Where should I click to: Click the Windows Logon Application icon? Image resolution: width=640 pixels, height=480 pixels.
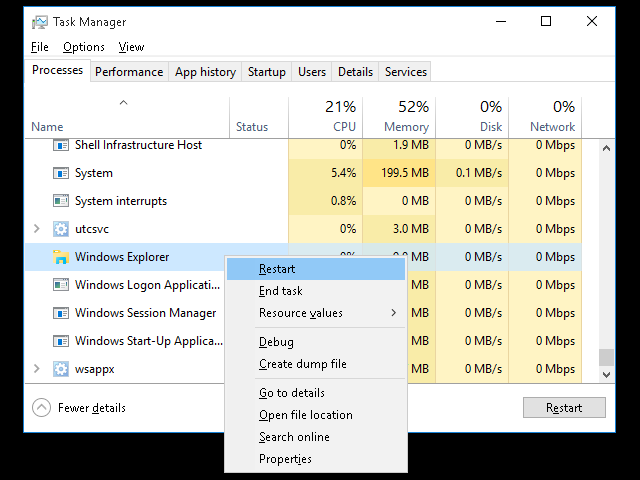pyautogui.click(x=61, y=284)
